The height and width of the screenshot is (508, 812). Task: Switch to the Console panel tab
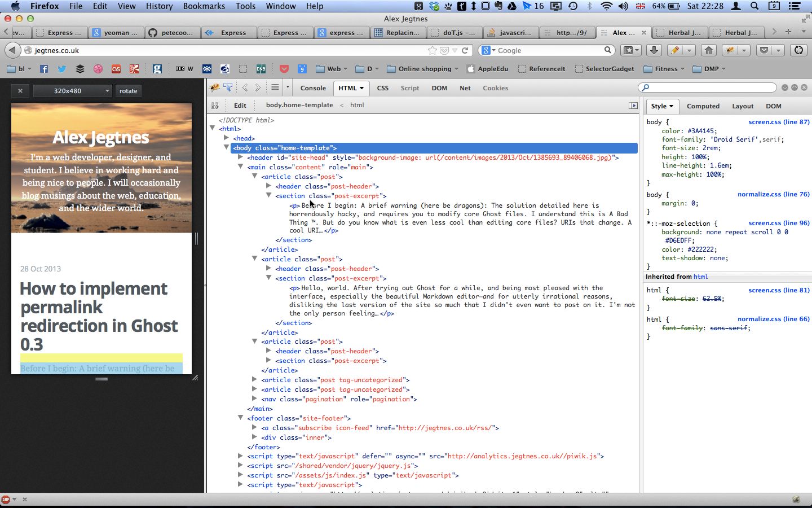coord(313,88)
